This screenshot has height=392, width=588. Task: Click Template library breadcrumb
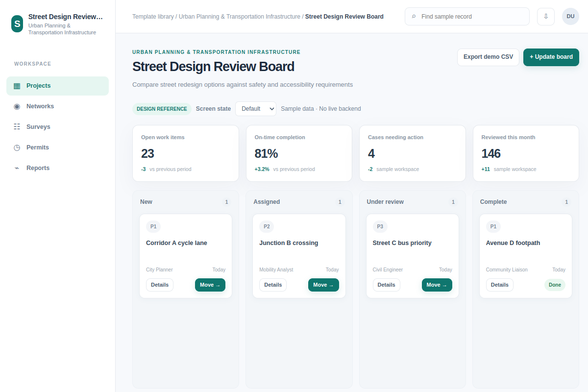tap(153, 17)
